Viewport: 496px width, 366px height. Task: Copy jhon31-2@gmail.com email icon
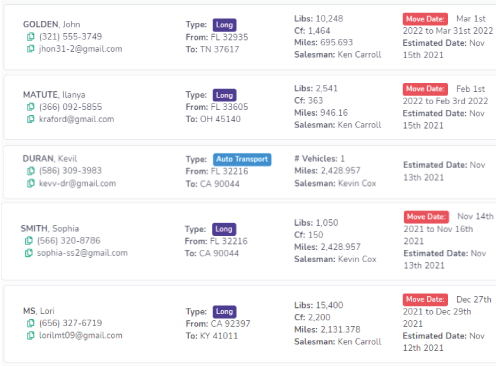click(x=30, y=49)
